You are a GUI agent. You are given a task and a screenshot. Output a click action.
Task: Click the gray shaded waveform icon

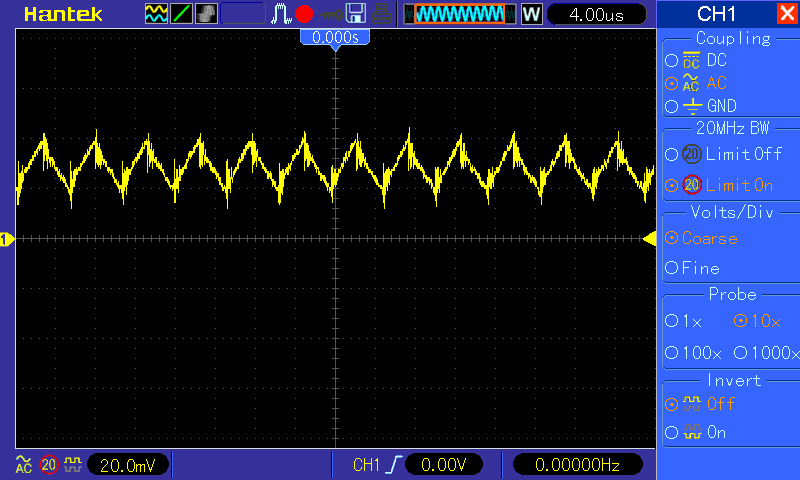click(x=206, y=14)
